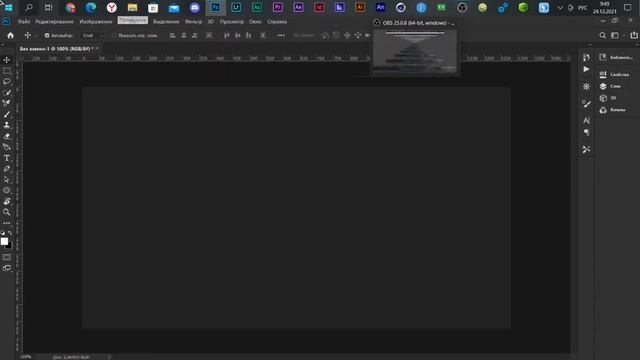Select the Ellipse shape tool

coord(7,190)
